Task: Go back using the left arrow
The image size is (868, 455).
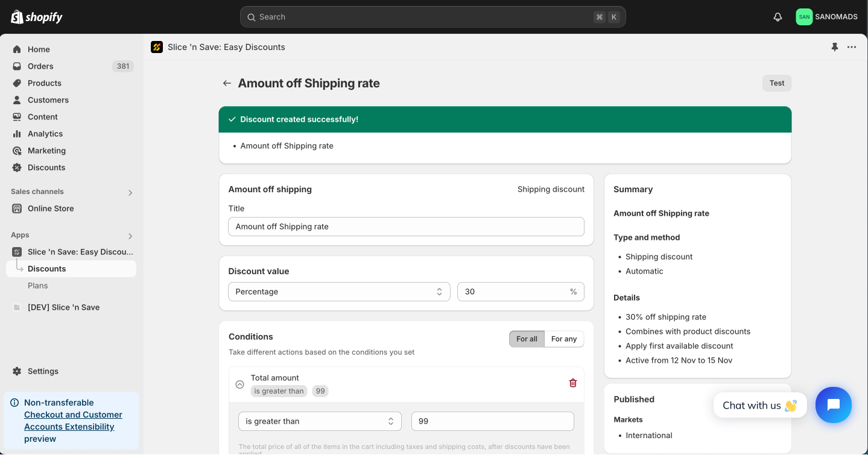Action: [x=227, y=83]
